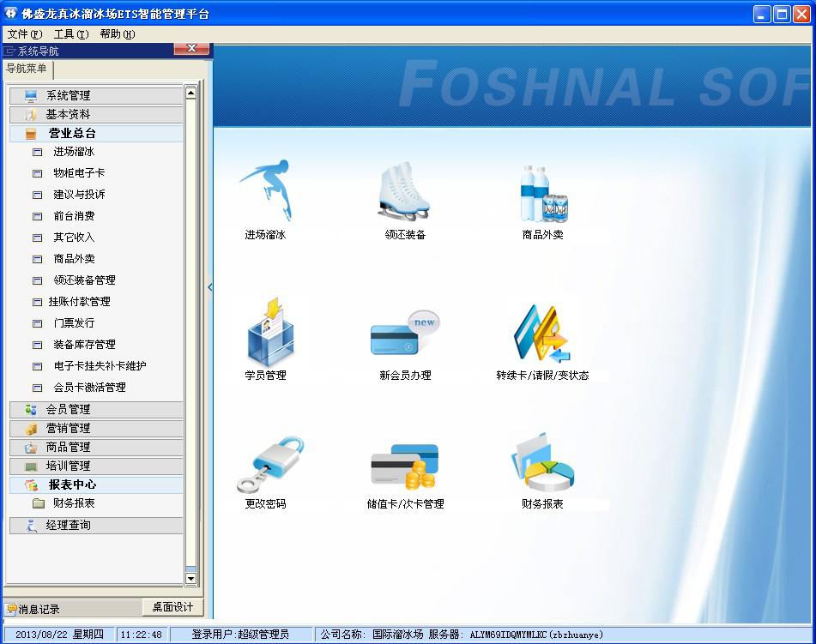Screen dimensions: 816x644
Task: Open 物柜电子卡 in the sidebar
Action: pos(79,173)
